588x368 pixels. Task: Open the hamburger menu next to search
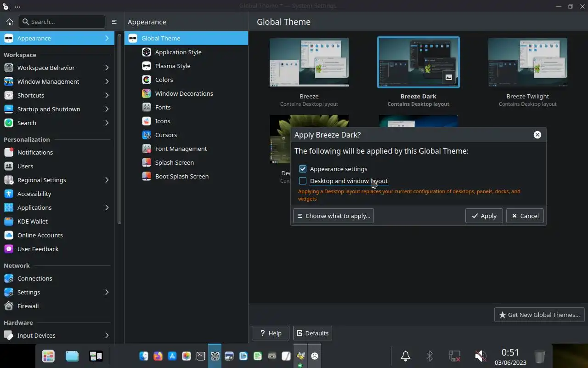pos(114,22)
